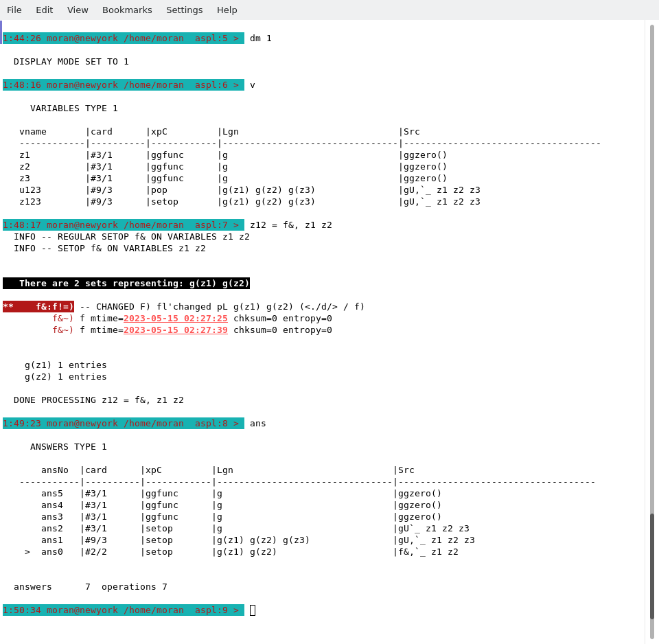
Task: Click the timestamp 2023-05-15 02:27:25
Action: pyautogui.click(x=176, y=318)
